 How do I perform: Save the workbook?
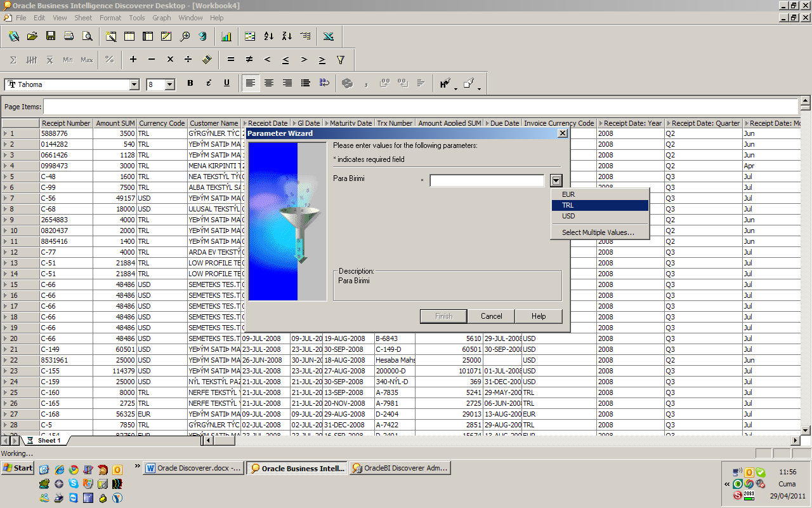point(51,36)
